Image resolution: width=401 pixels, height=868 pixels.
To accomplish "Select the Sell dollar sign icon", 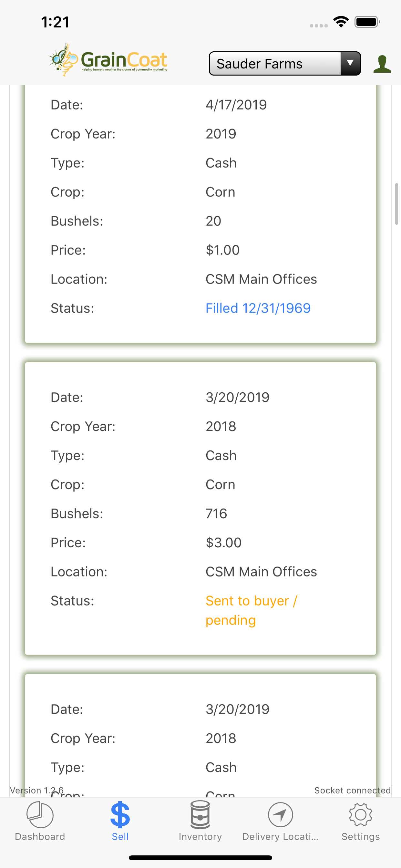I will [120, 815].
